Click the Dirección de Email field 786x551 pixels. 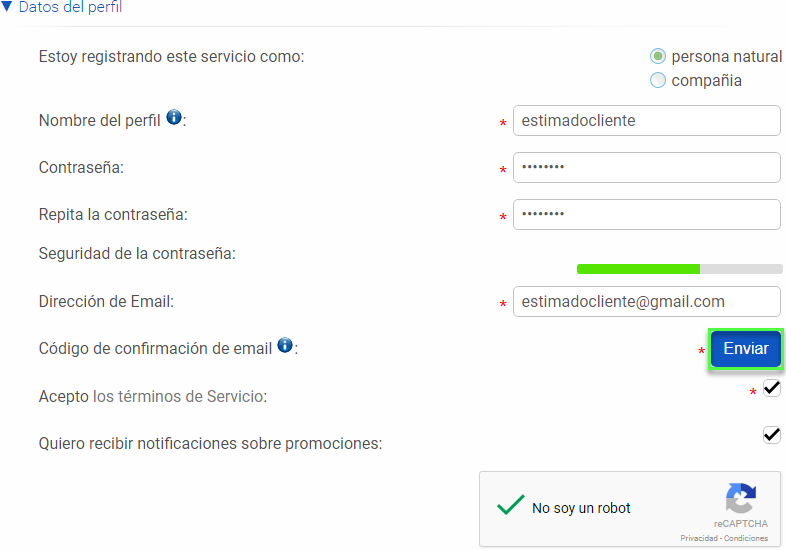[647, 301]
